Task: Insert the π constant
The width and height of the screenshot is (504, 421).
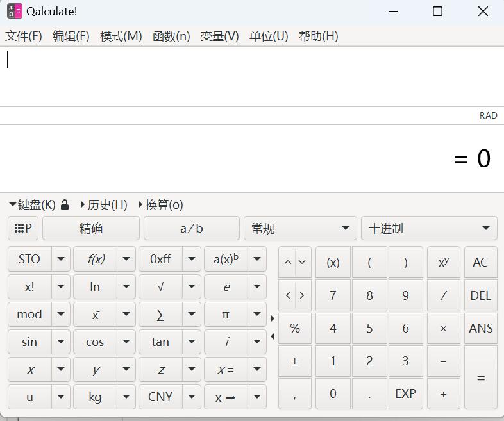Action: tap(226, 314)
